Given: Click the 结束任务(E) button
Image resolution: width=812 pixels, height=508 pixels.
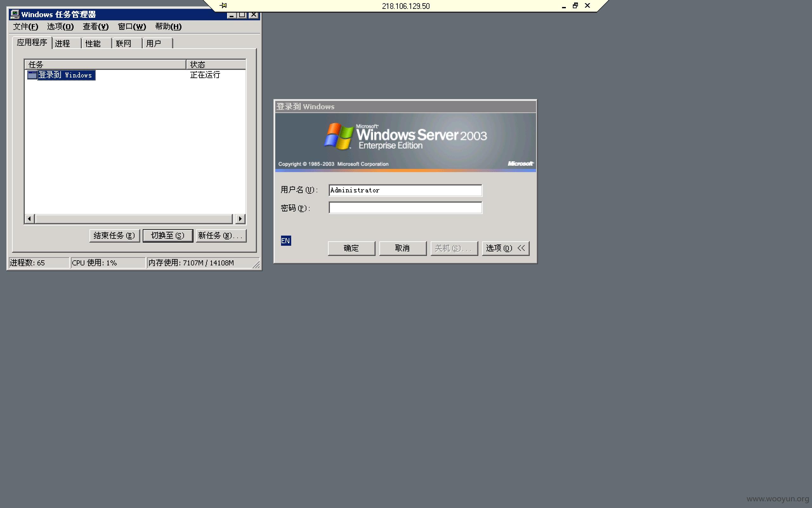Looking at the screenshot, I should 115,236.
